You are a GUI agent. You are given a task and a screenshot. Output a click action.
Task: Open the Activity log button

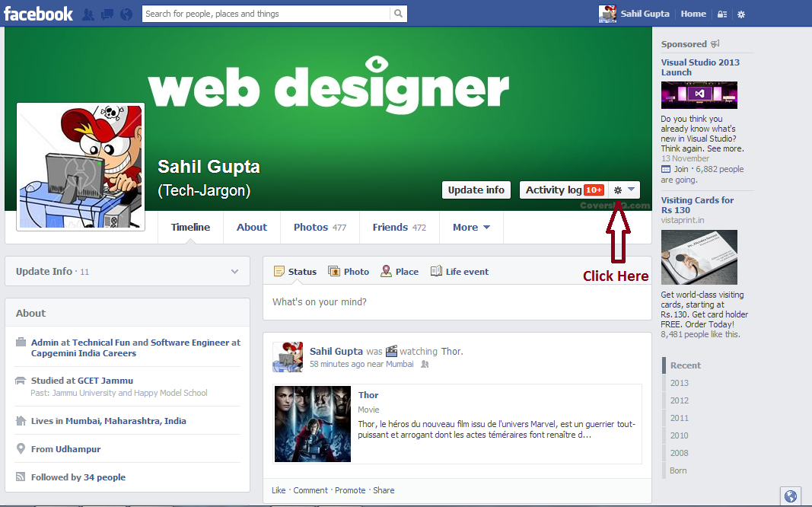[x=565, y=190]
